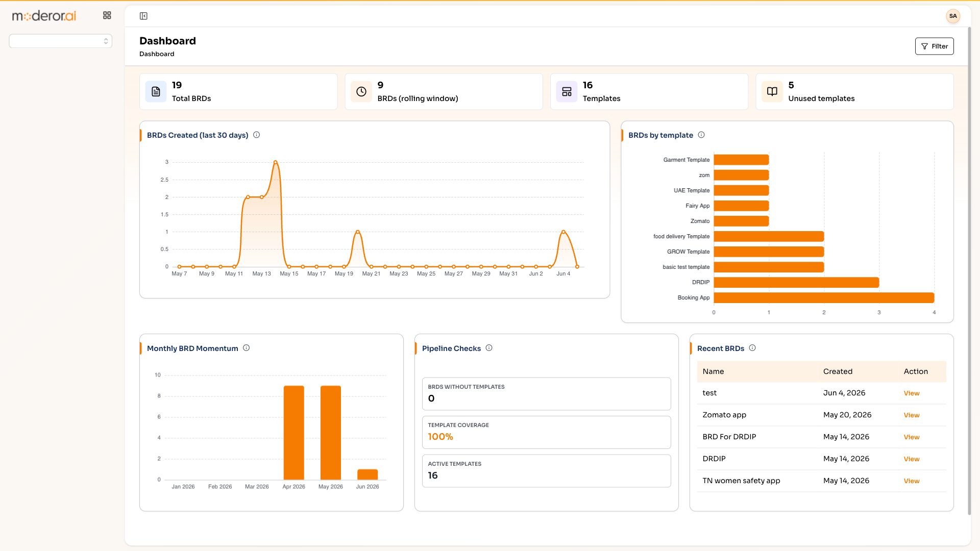Click the 'Zomato app' name cell

tap(724, 415)
